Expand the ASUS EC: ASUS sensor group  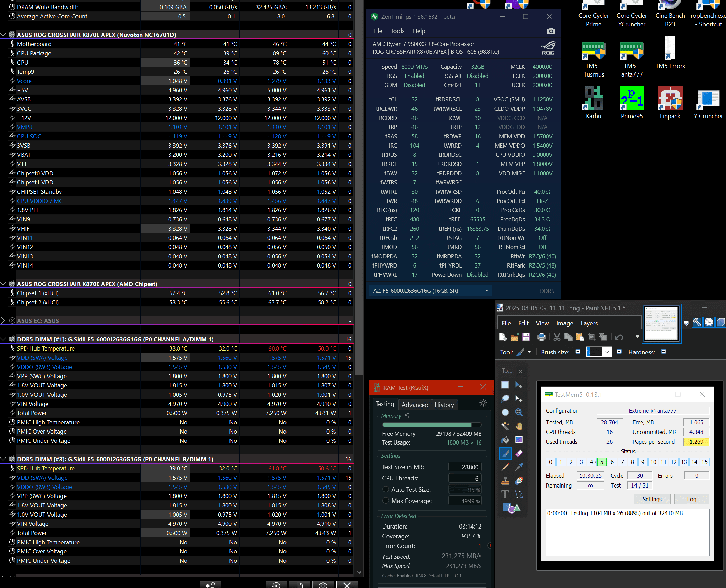pos(3,320)
